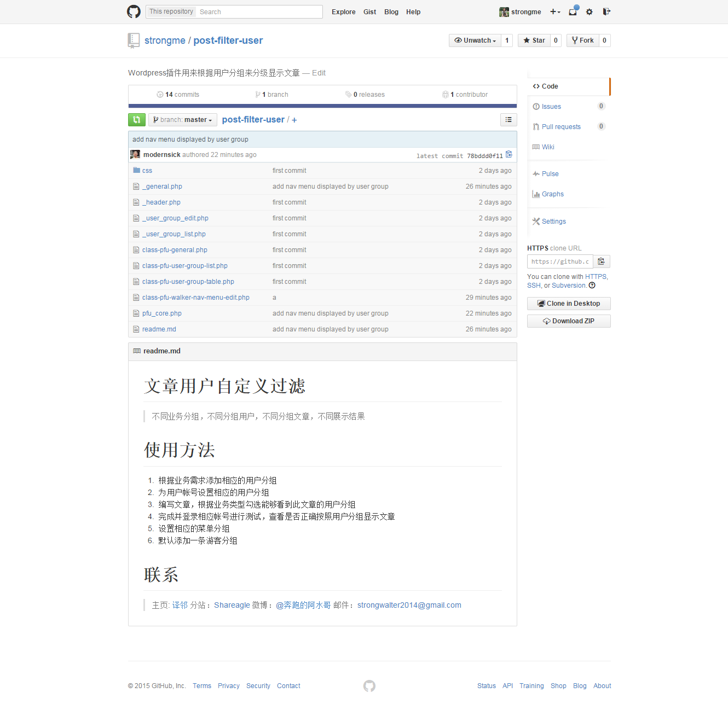Image resolution: width=728 pixels, height=710 pixels.
Task: Copy HTTPS clone URL to clipboard
Action: (x=602, y=261)
